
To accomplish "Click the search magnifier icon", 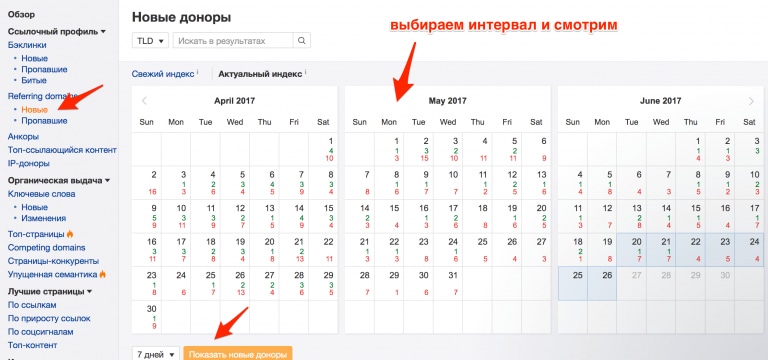I will coord(302,41).
